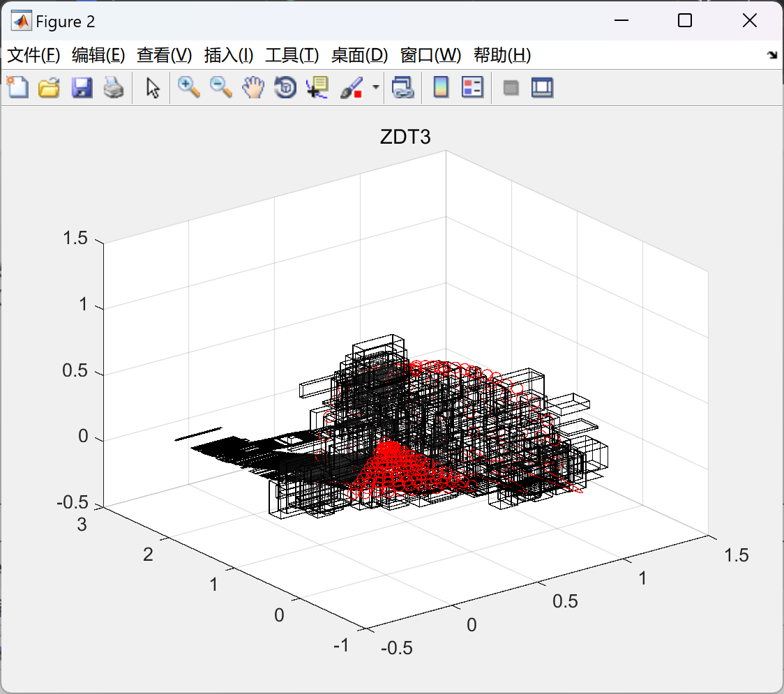784x694 pixels.
Task: Click the axis tick label -1
Action: click(x=341, y=645)
